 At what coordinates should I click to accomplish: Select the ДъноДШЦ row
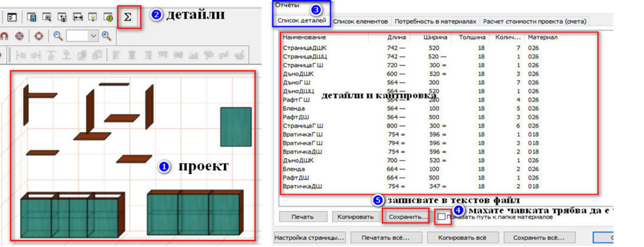coord(438,91)
